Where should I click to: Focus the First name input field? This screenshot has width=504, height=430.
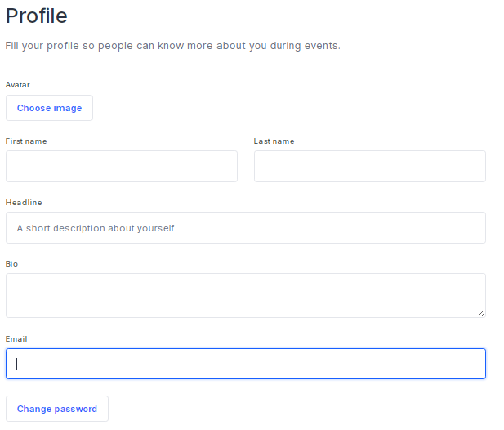[x=121, y=166]
